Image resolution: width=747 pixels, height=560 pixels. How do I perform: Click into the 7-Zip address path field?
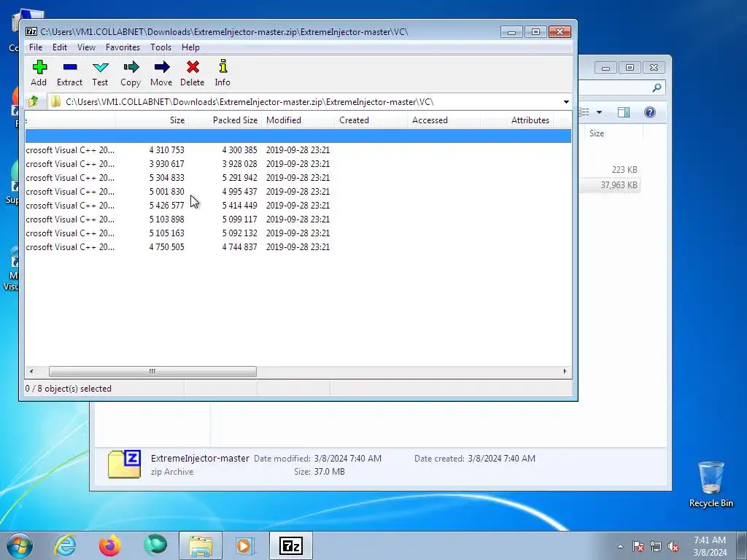point(305,102)
